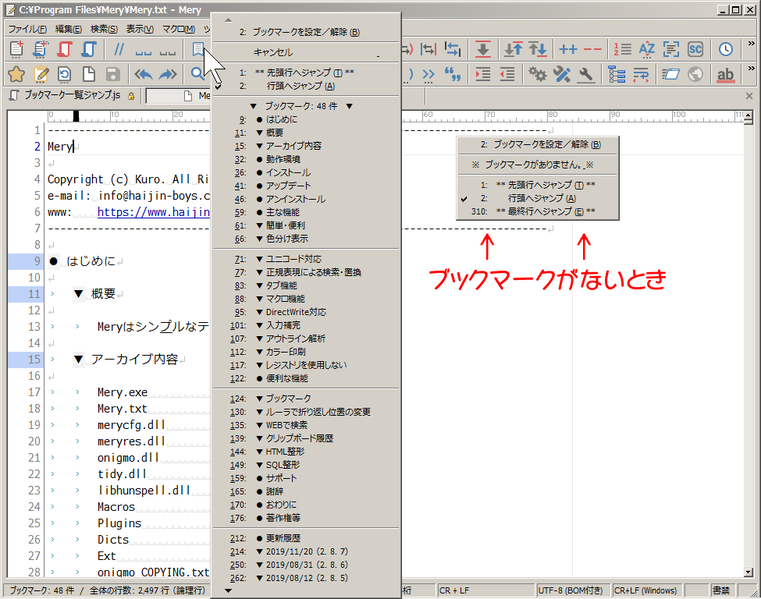Image resolution: width=761 pixels, height=599 pixels.
Task: Click the redo arrow icon
Action: (x=167, y=74)
